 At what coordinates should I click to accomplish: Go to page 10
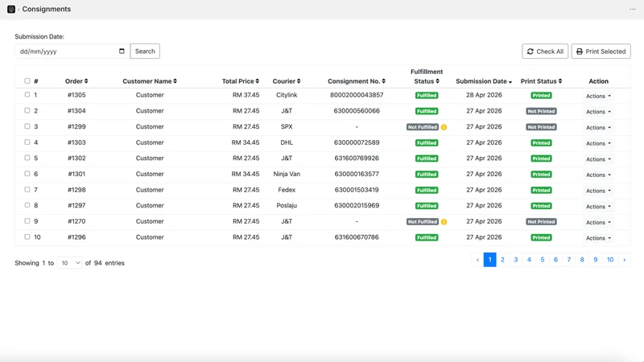coord(610,260)
